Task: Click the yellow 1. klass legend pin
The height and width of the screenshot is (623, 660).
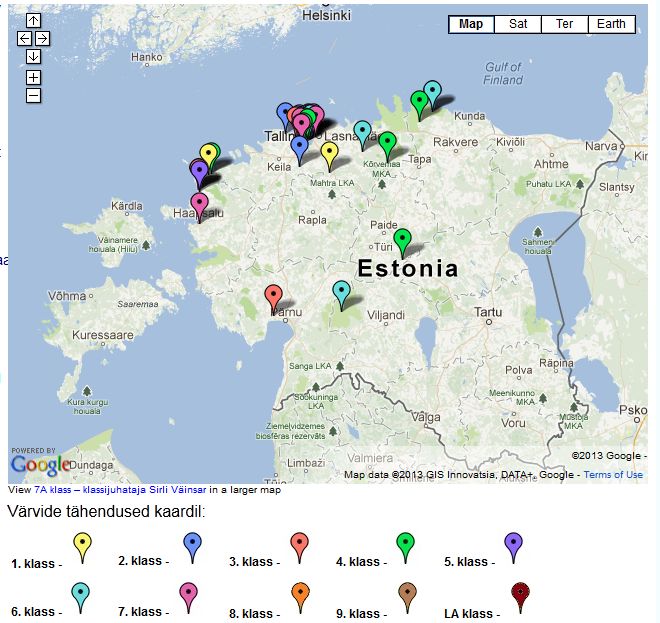Action: click(x=83, y=545)
